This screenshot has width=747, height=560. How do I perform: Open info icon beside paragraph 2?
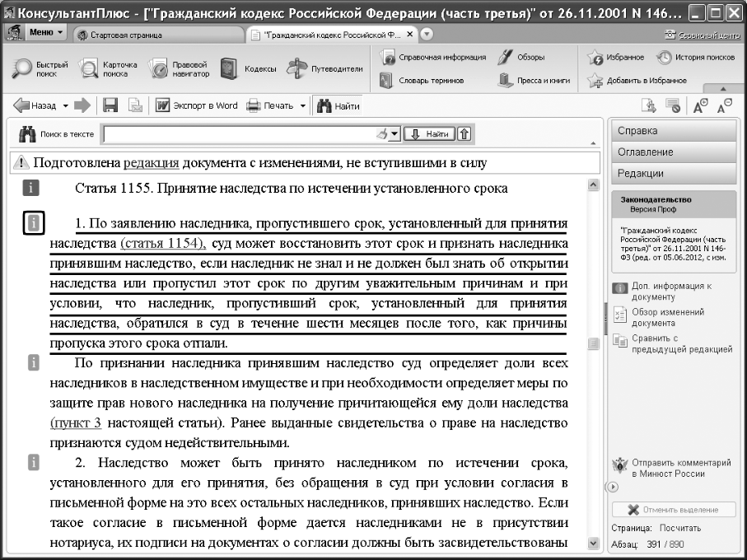click(33, 462)
